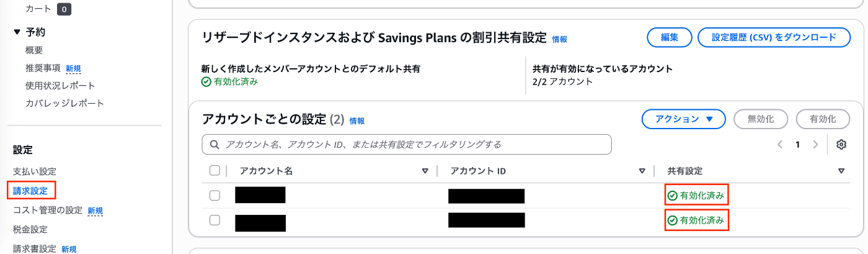Check the second account row checkbox
868x254 pixels.
215,220
